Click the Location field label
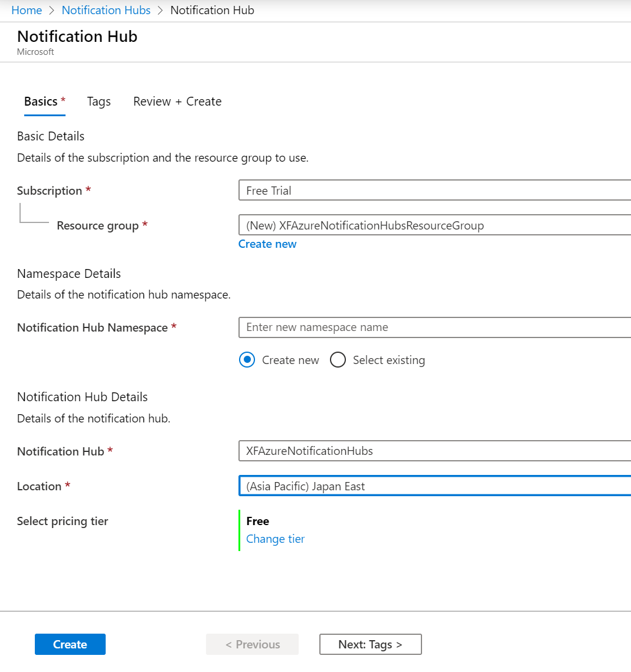 pyautogui.click(x=40, y=486)
